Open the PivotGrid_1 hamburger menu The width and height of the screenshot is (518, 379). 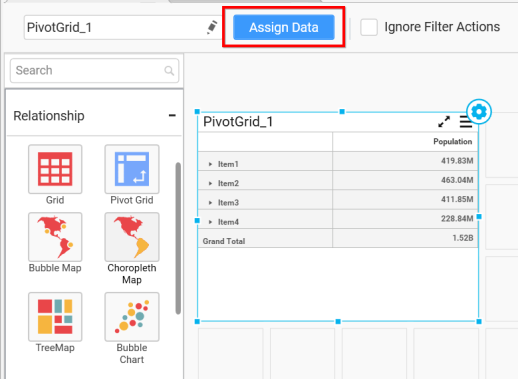pyautogui.click(x=464, y=122)
